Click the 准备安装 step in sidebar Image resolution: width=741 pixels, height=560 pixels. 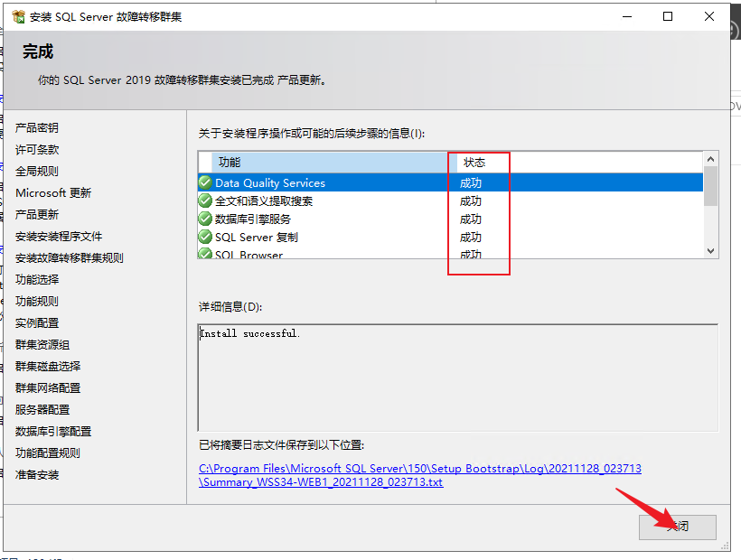(37, 475)
